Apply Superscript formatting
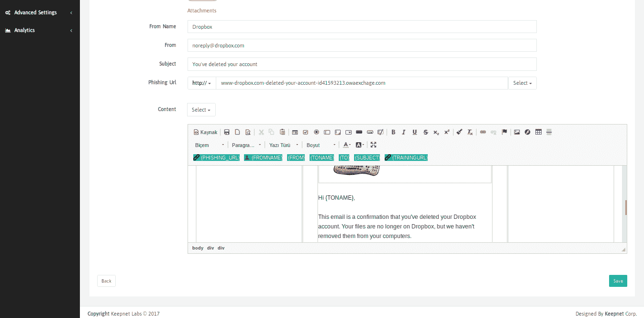644x318 pixels. point(447,132)
